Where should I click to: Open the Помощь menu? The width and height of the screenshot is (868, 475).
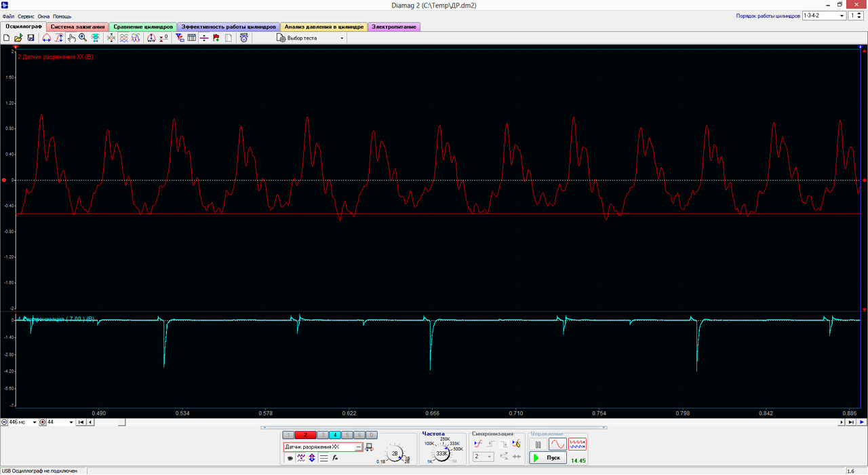pyautogui.click(x=62, y=16)
